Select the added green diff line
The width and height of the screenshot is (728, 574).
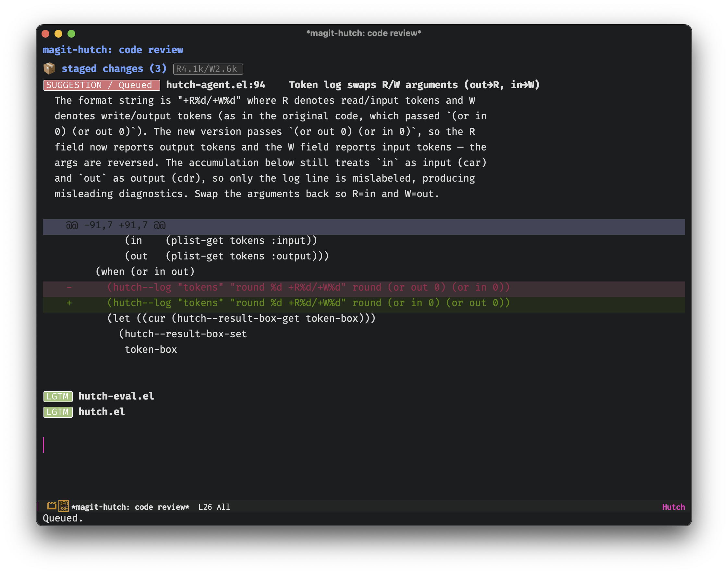[x=364, y=303]
